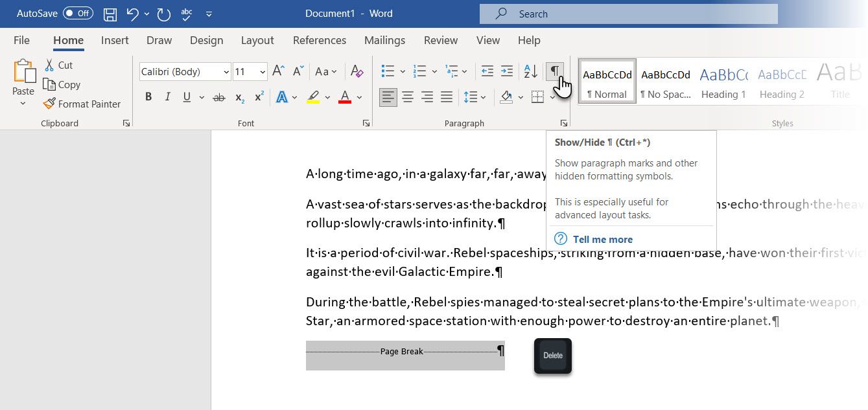Toggle Strikethrough formatting
This screenshot has width=868, height=410.
click(x=219, y=97)
